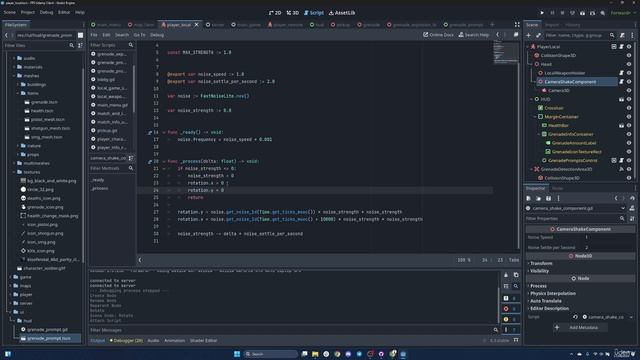The height and width of the screenshot is (360, 640).
Task: Open the Debug menu in the top menu bar
Action: click(46, 12)
